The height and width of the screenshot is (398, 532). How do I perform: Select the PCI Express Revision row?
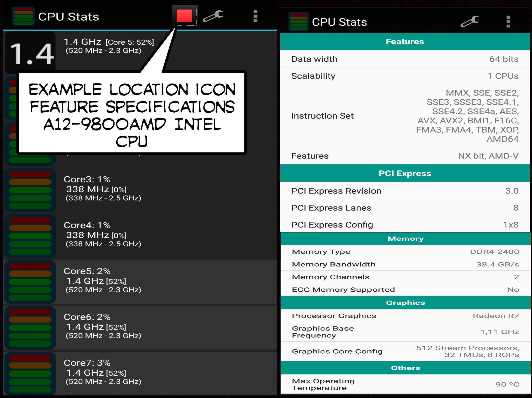(x=405, y=191)
